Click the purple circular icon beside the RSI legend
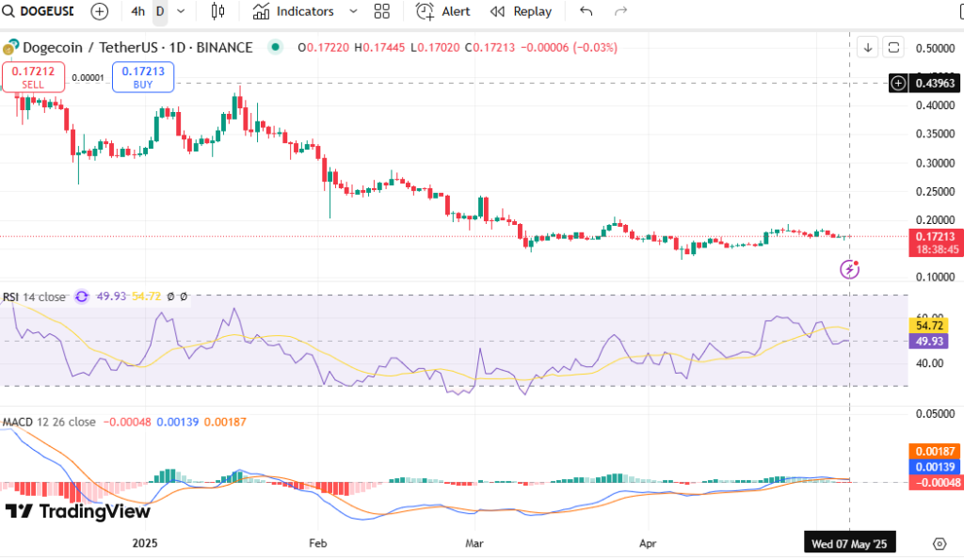 [82, 296]
